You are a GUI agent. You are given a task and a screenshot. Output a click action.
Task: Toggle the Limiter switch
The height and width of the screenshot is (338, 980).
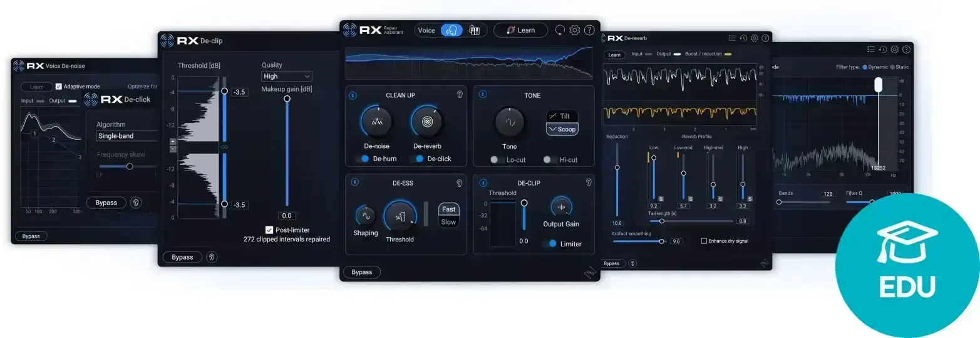549,244
